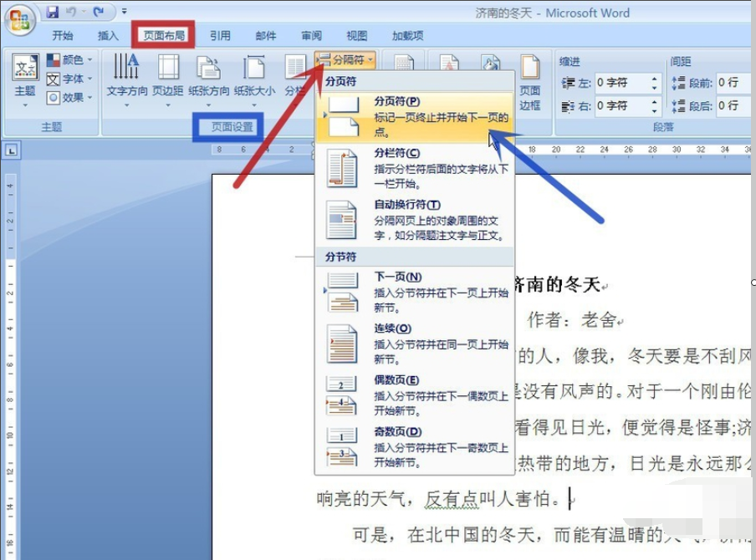Screen dimensions: 756x560
Task: Undo the last action
Action: (x=71, y=11)
